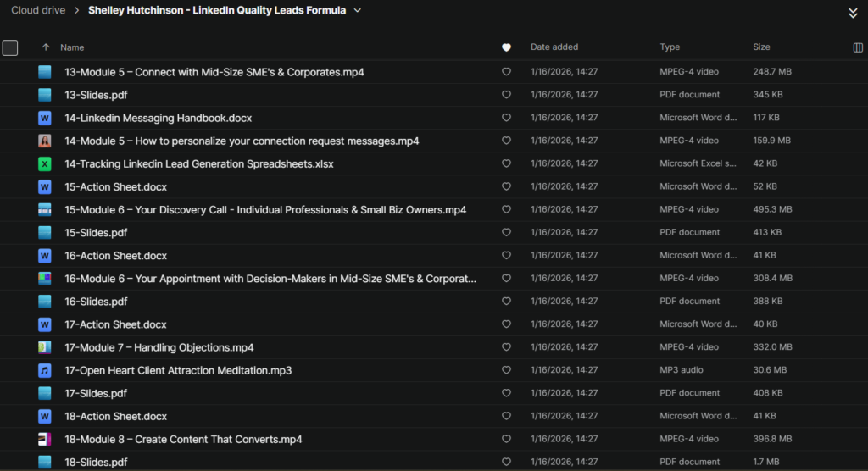Image resolution: width=868 pixels, height=471 pixels.
Task: Select the 16-Action Sheet.docx name
Action: [115, 256]
